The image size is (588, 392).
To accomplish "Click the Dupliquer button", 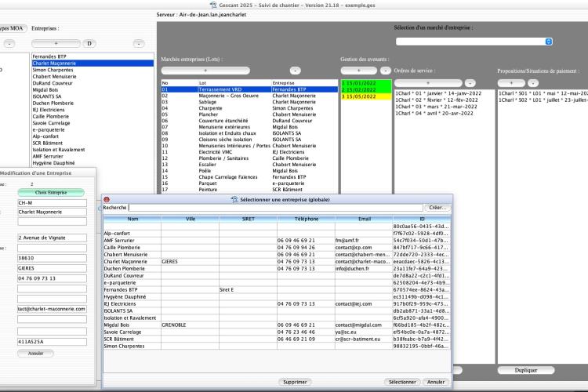I will [526, 370].
